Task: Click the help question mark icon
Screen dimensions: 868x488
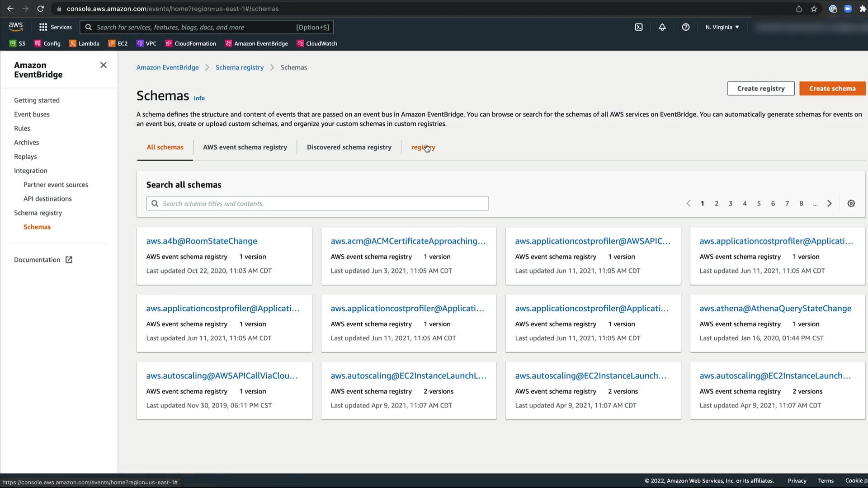Action: coord(685,27)
